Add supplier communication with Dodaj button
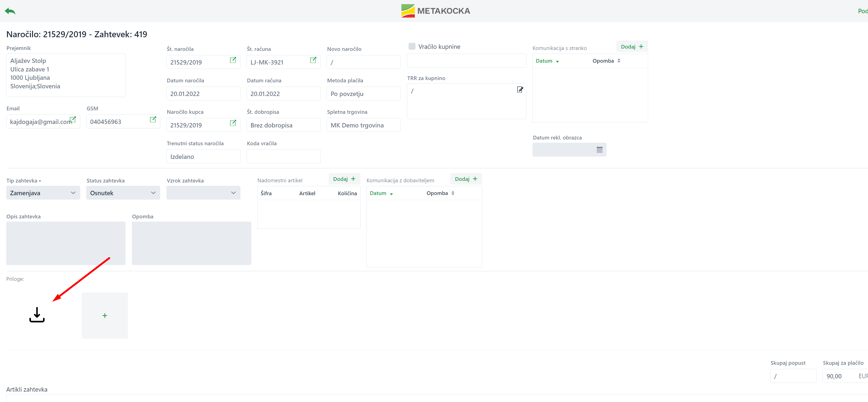 pos(466,179)
